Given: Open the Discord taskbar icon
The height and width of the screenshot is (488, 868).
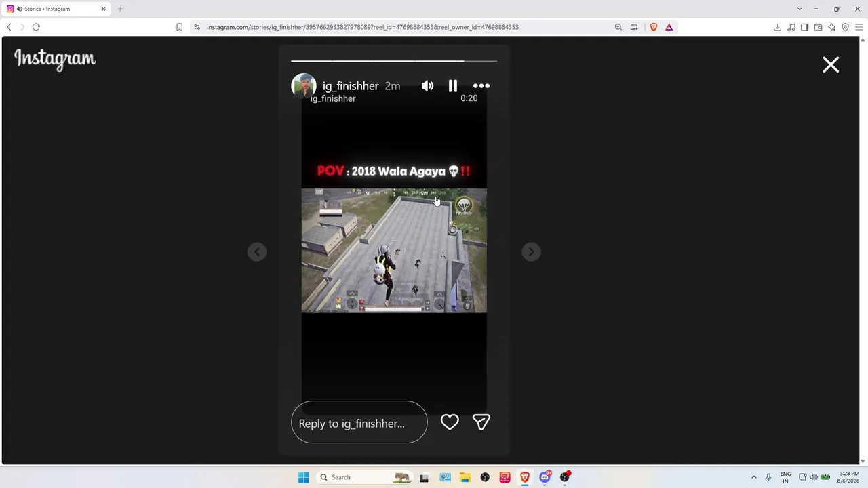Looking at the screenshot, I should pyautogui.click(x=545, y=477).
